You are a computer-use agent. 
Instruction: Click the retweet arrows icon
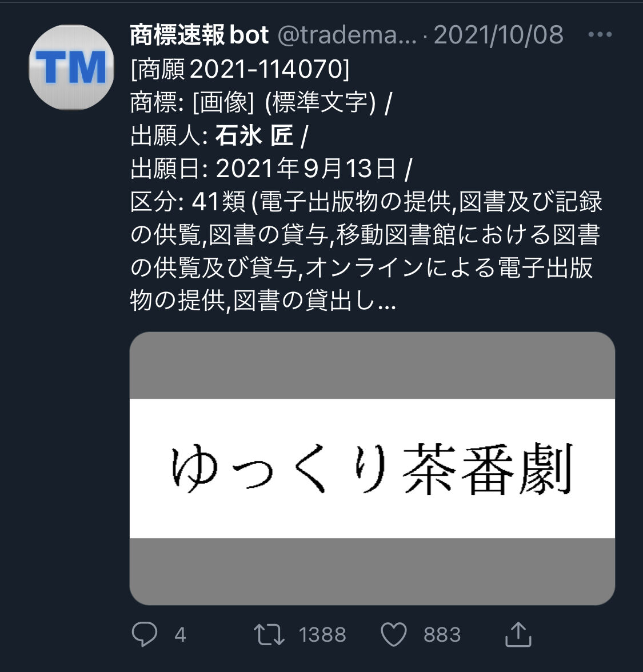point(269,635)
